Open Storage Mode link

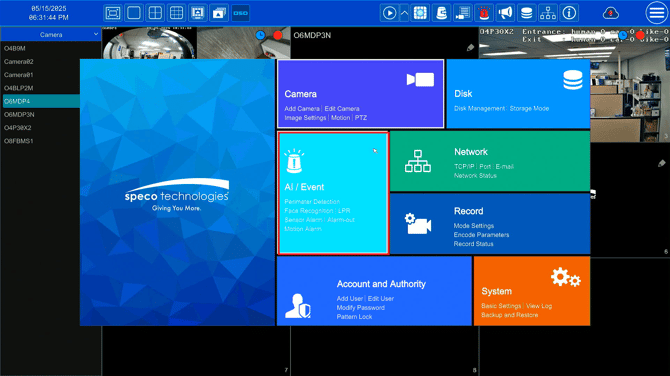coord(529,109)
